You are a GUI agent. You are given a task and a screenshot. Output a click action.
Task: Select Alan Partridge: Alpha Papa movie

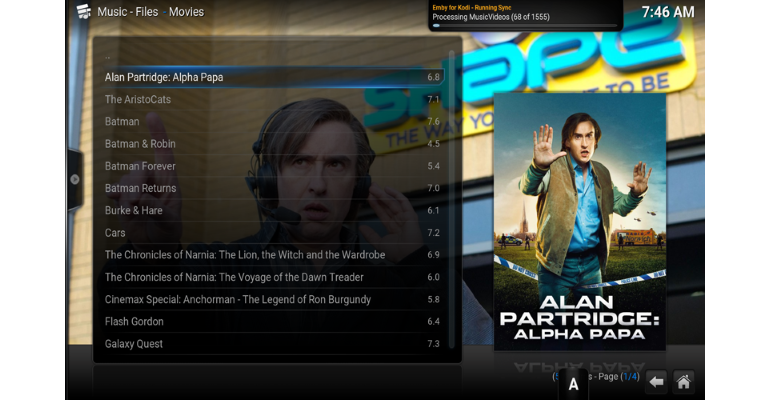click(x=273, y=77)
